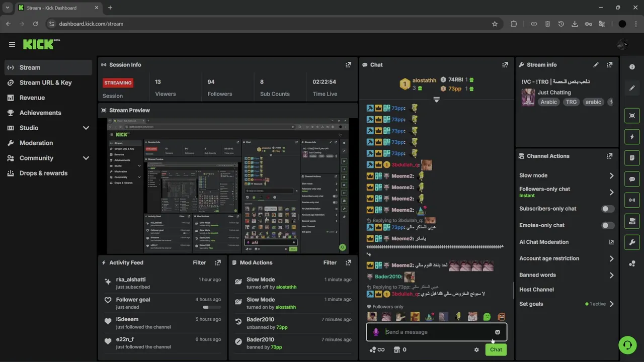Toggle the lightning activity icon in right rail
The width and height of the screenshot is (644, 362).
pyautogui.click(x=632, y=137)
